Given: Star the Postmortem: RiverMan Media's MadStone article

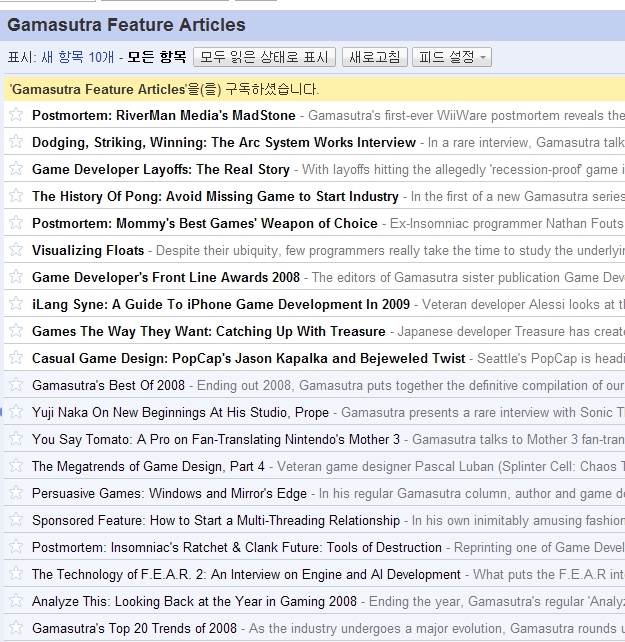Looking at the screenshot, I should pos(16,115).
